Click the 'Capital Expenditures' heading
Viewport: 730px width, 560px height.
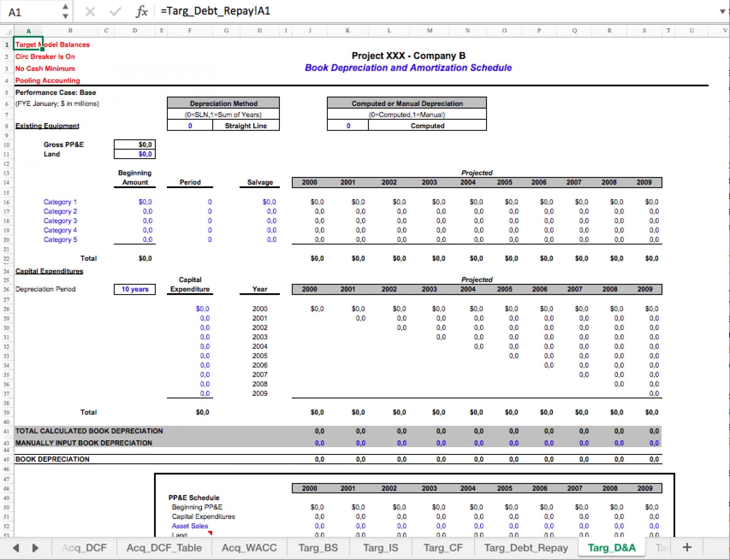pyautogui.click(x=49, y=271)
